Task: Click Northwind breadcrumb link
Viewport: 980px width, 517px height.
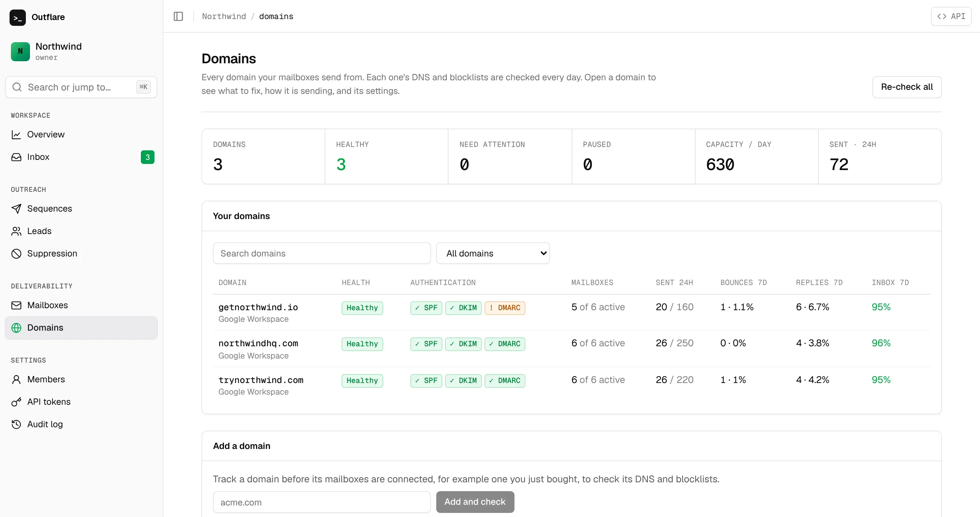Action: point(224,16)
